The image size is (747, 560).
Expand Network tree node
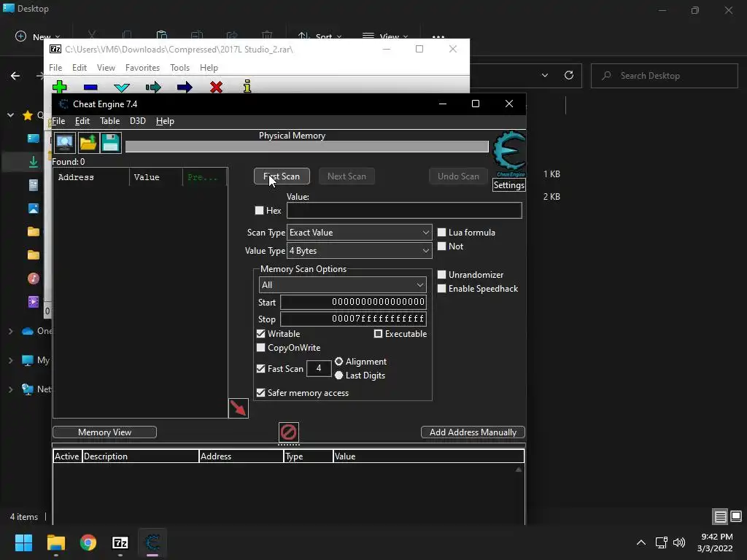10,389
